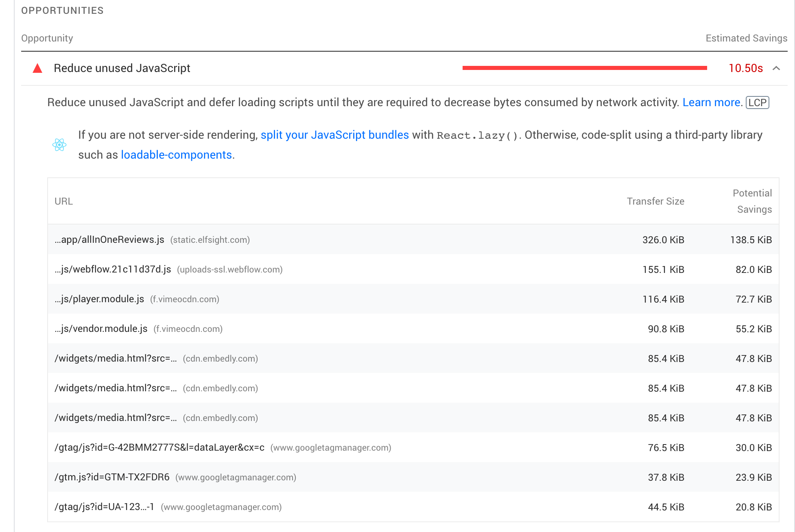Image resolution: width=795 pixels, height=532 pixels.
Task: Click the red estimated savings bar
Action: click(585, 68)
